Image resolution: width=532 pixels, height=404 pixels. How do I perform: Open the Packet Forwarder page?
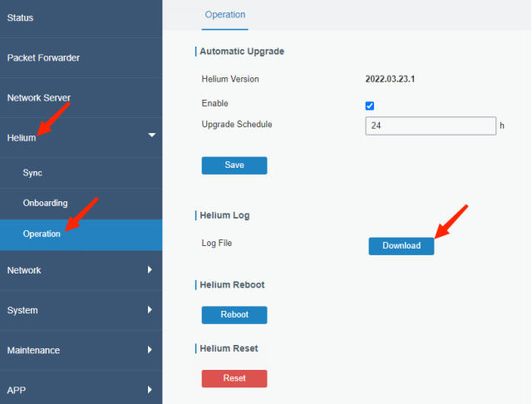pyautogui.click(x=81, y=57)
